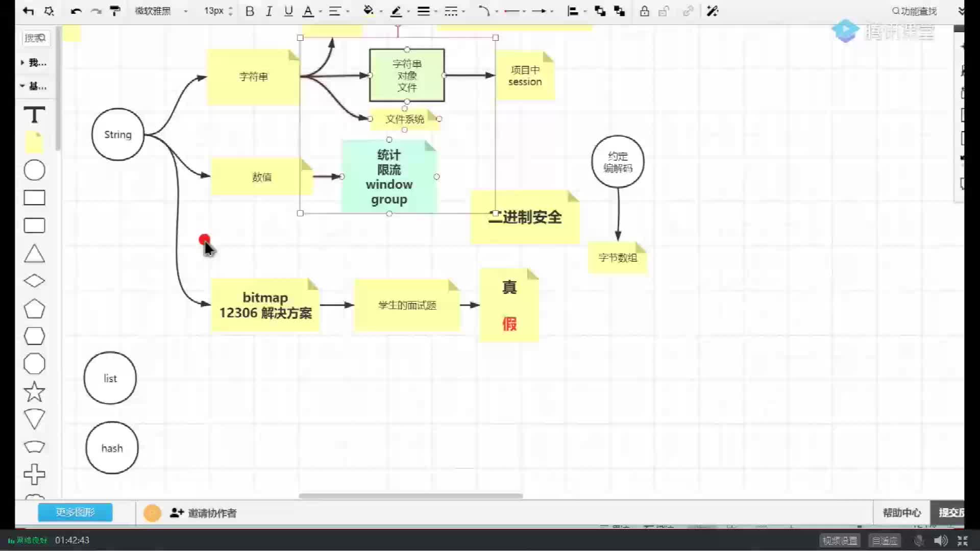
Task: Click the shape search box in sidebar
Action: point(36,38)
